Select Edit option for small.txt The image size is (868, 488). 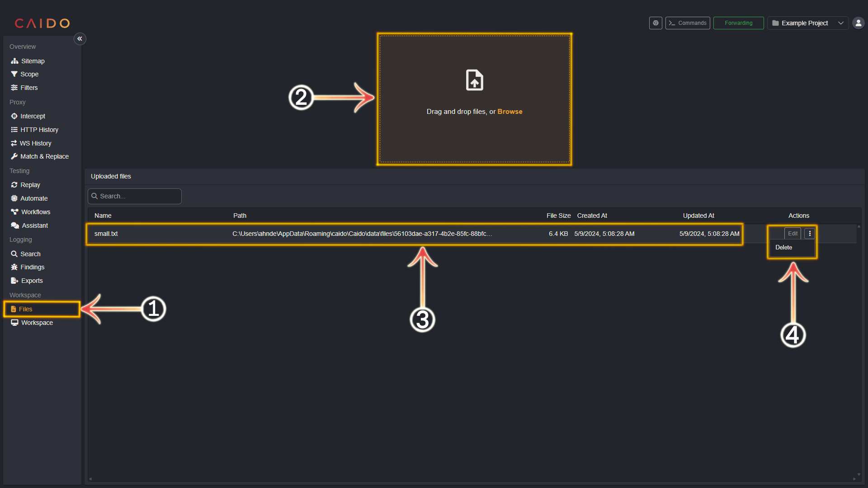pos(793,233)
